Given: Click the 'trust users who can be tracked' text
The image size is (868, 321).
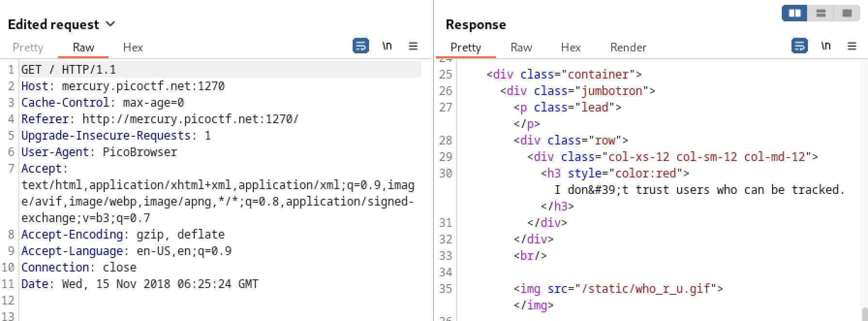Looking at the screenshot, I should (740, 190).
